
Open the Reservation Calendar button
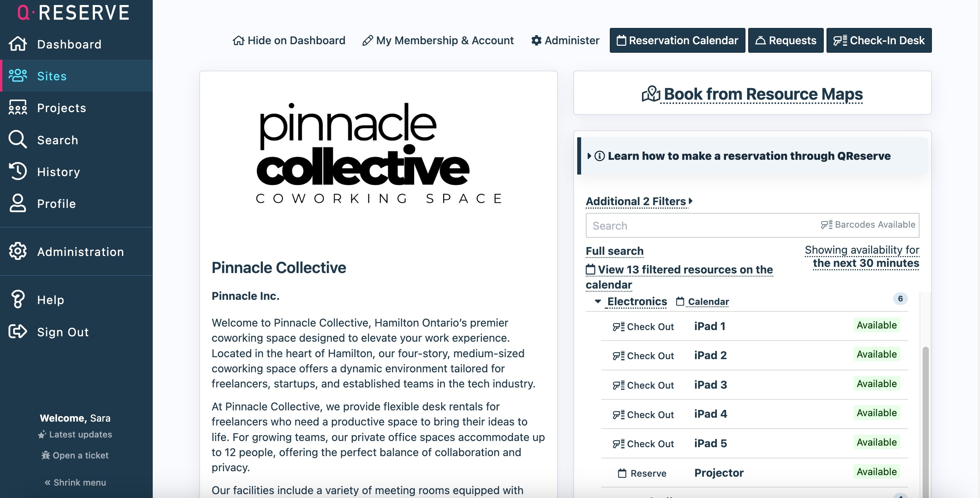tap(677, 40)
